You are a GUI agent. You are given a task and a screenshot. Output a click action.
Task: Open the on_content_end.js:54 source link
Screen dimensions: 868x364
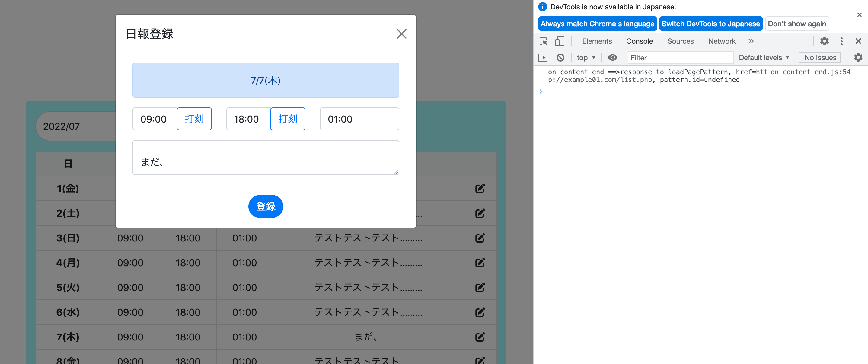(811, 72)
